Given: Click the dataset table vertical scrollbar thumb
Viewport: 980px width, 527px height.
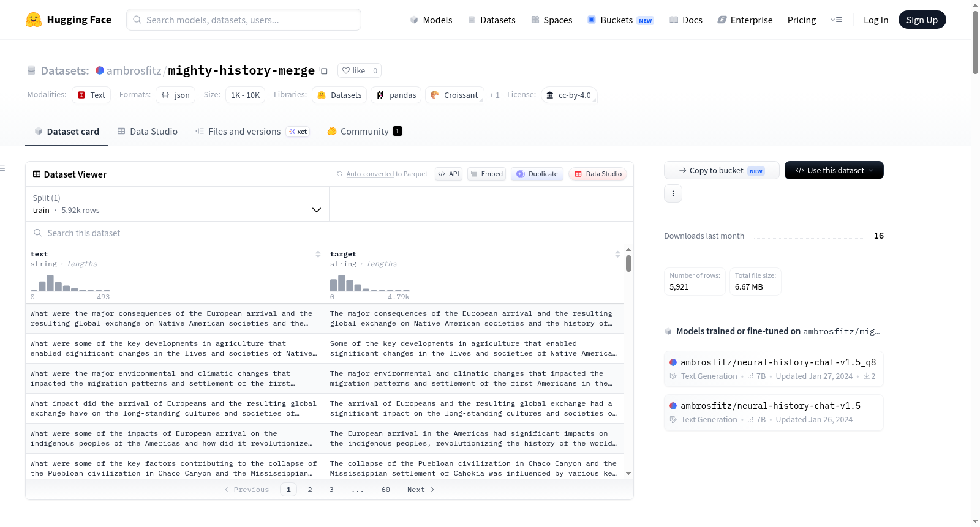Looking at the screenshot, I should [628, 263].
